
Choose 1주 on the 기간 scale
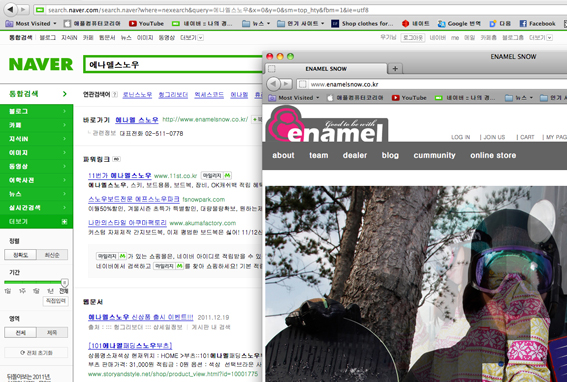[x=22, y=291]
